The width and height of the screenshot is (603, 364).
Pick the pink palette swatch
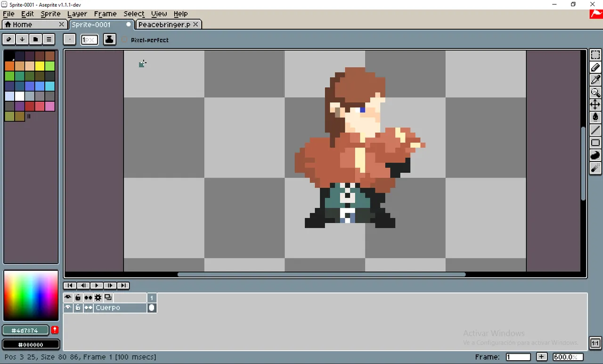(x=49, y=106)
